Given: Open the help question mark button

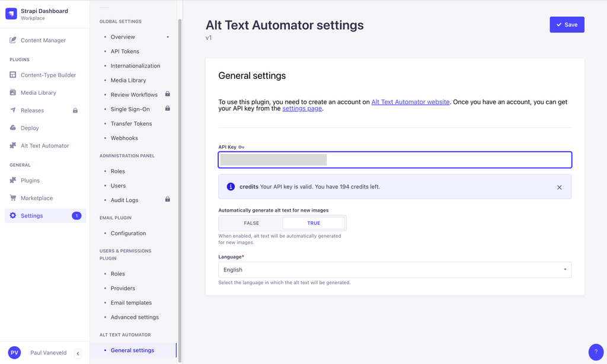Looking at the screenshot, I should point(596,352).
